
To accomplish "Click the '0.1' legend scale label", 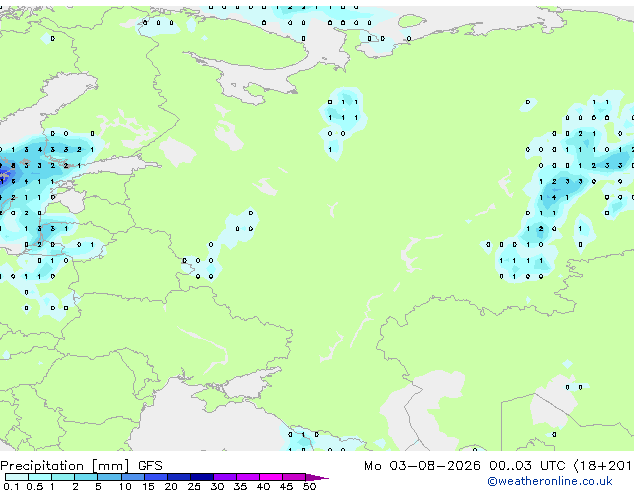I will [11, 486].
